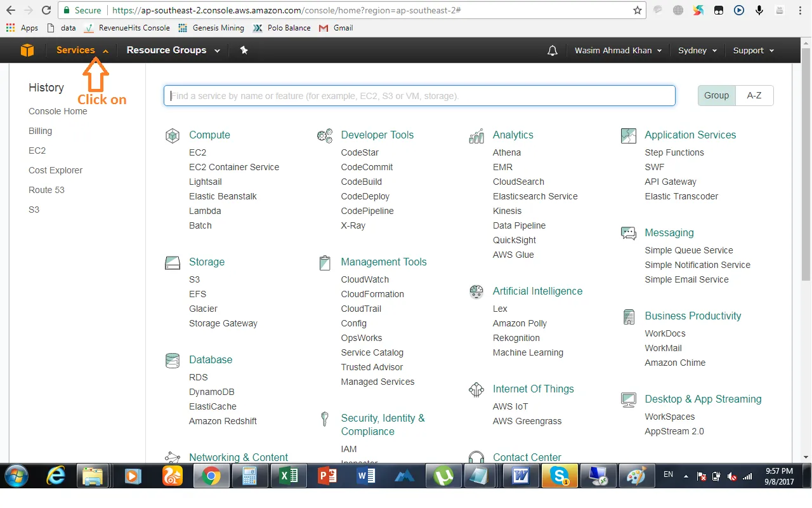Go back with browser back arrow
Screen dimensions: 812x508
click(11, 10)
